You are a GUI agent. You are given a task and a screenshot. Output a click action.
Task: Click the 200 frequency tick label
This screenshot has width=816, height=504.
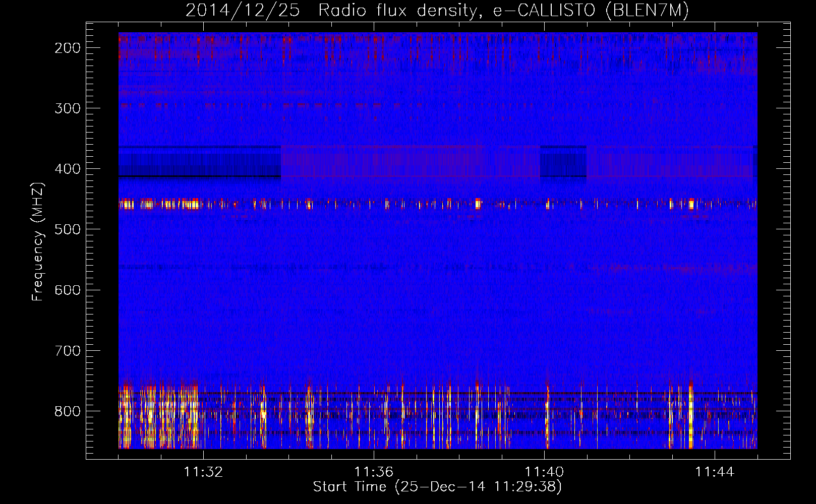[x=68, y=48]
